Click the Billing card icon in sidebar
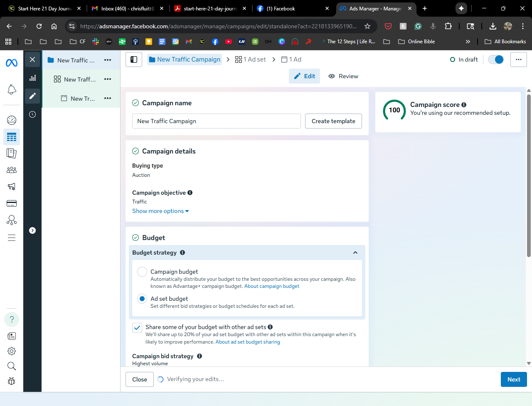Screen dimensions: 532x406 pos(12,203)
